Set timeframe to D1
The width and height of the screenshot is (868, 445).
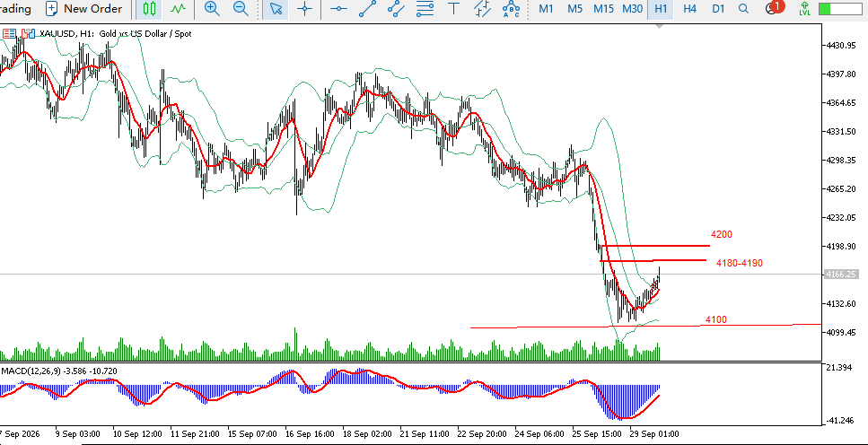click(718, 9)
